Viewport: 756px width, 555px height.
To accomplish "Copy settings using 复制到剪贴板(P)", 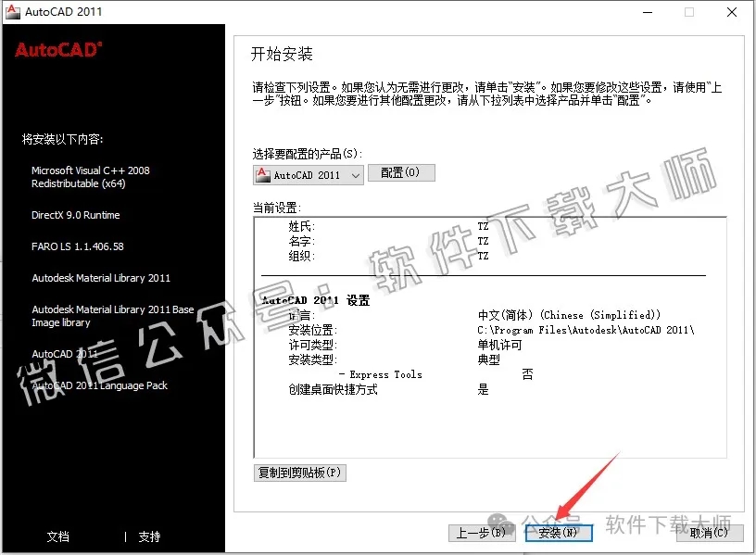I will [x=297, y=473].
